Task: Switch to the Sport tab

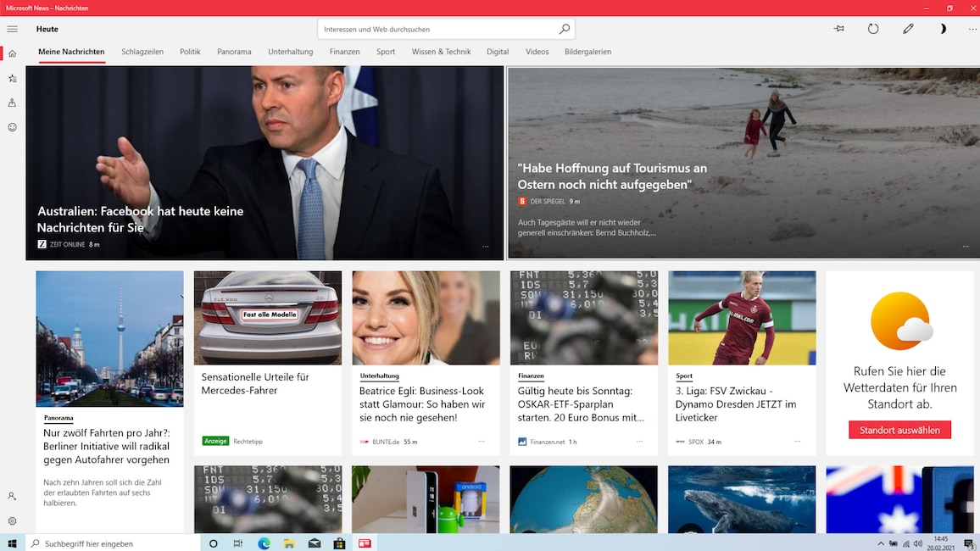Action: point(386,52)
